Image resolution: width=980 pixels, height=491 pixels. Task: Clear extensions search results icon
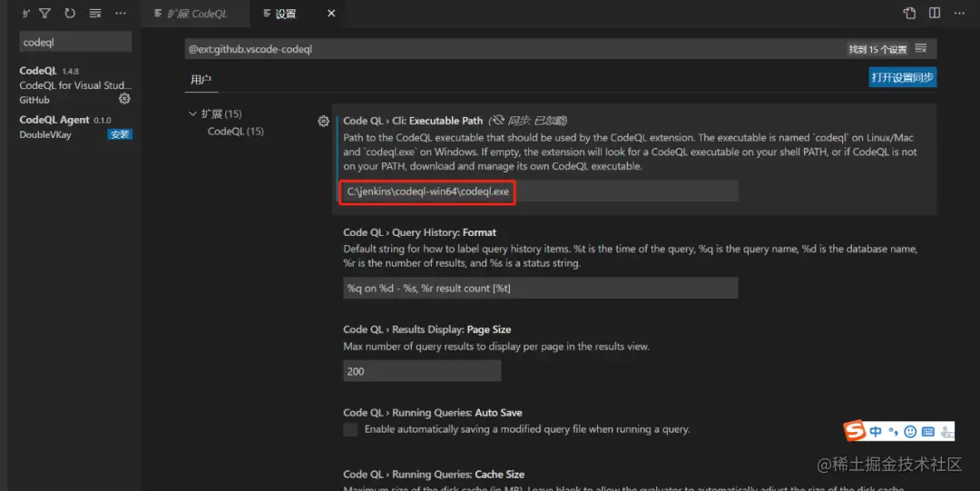click(x=95, y=13)
